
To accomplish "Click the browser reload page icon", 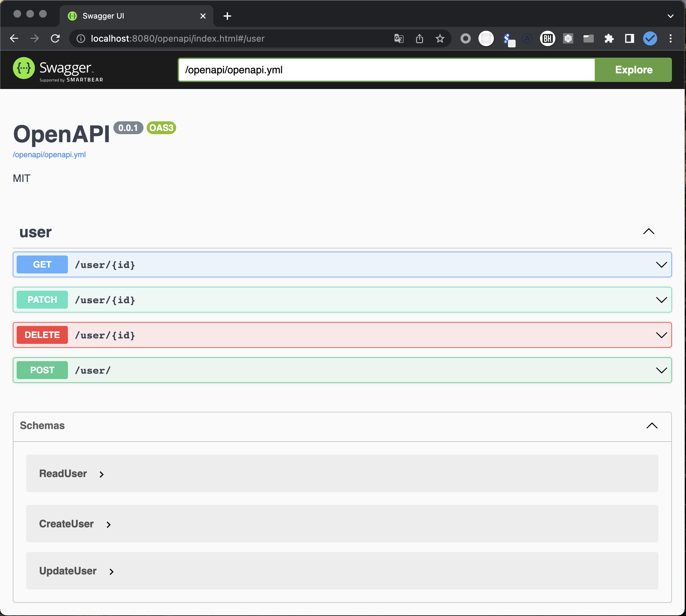I will point(55,39).
